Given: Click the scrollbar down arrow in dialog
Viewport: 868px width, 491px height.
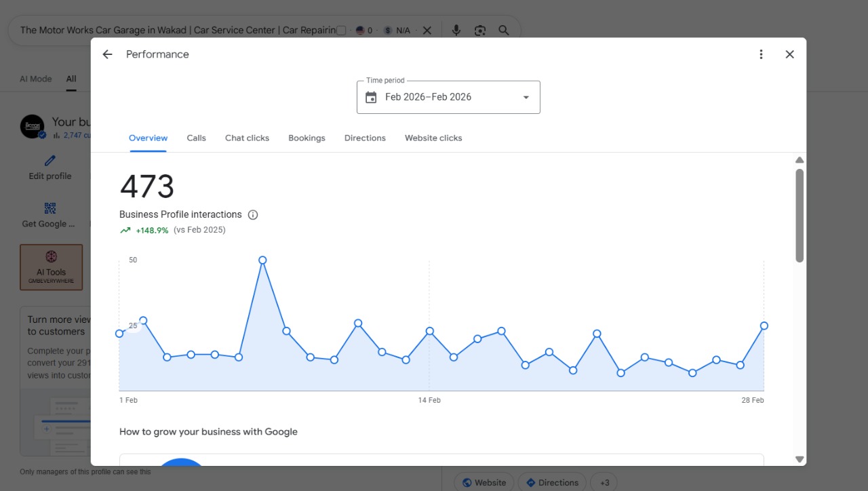Looking at the screenshot, I should (800, 459).
